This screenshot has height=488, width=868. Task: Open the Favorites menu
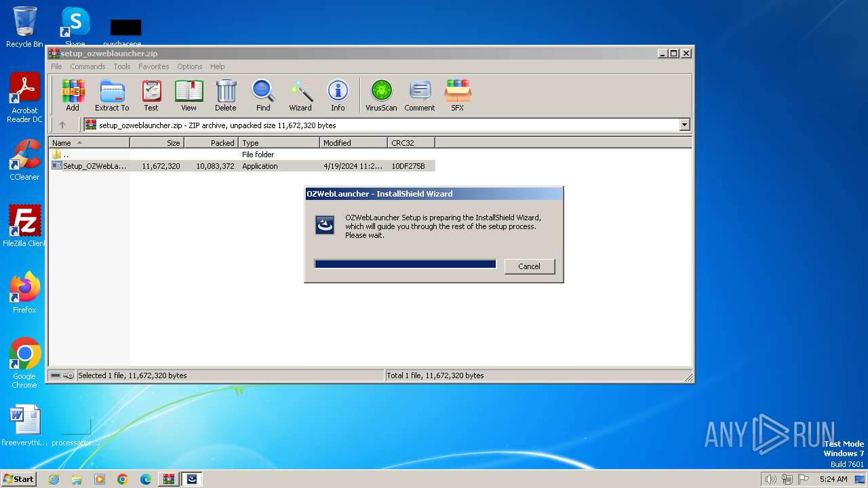pos(154,66)
